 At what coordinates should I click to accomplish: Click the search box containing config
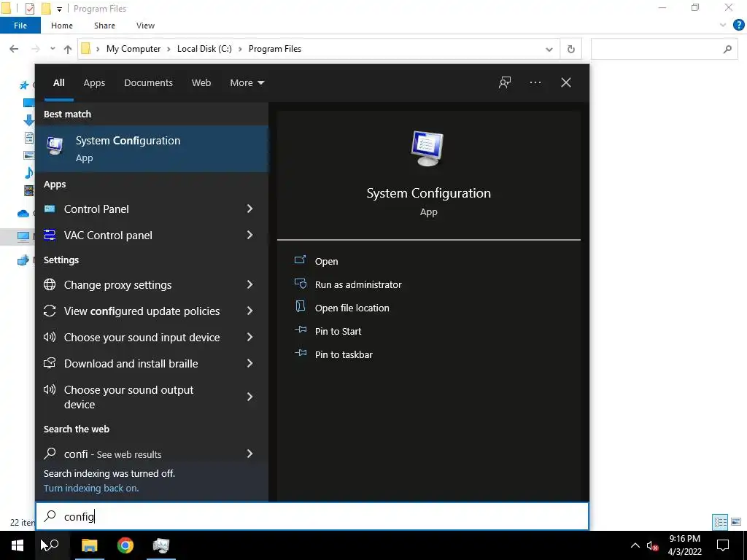(312, 516)
